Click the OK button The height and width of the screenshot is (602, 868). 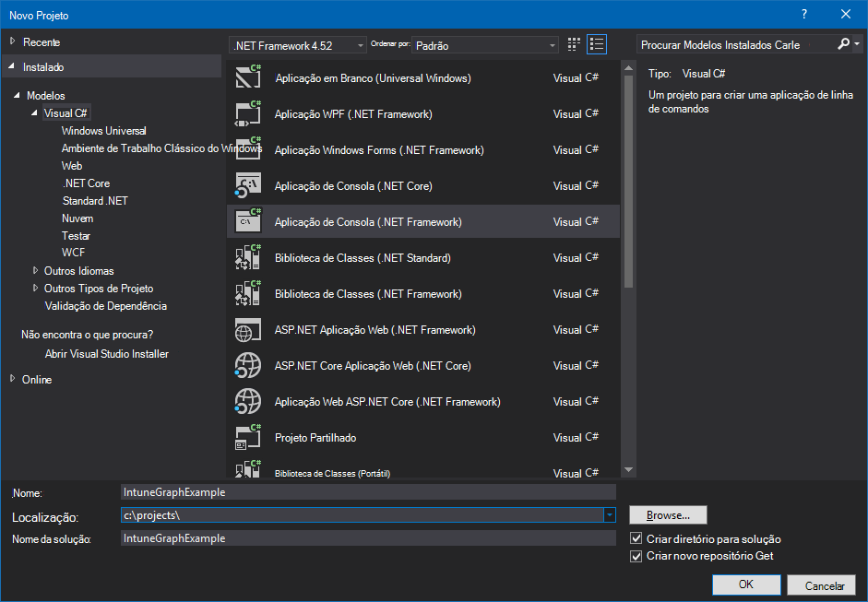tap(746, 584)
